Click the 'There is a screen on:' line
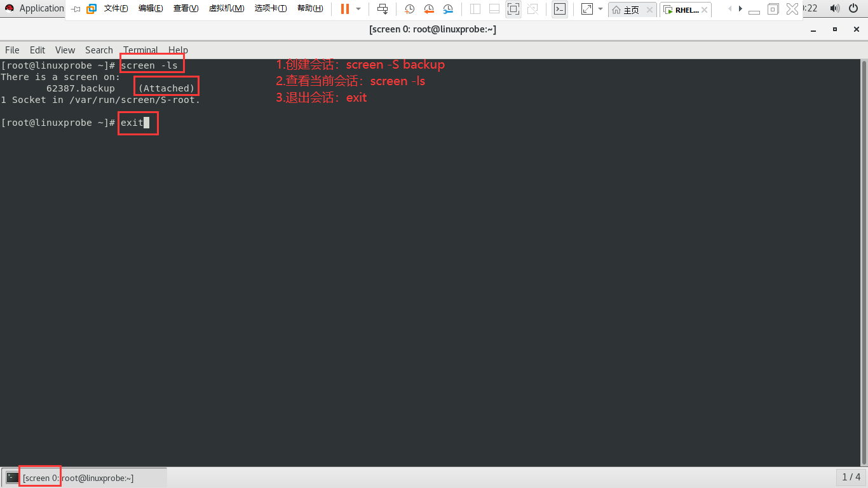The image size is (868, 488). tap(60, 77)
